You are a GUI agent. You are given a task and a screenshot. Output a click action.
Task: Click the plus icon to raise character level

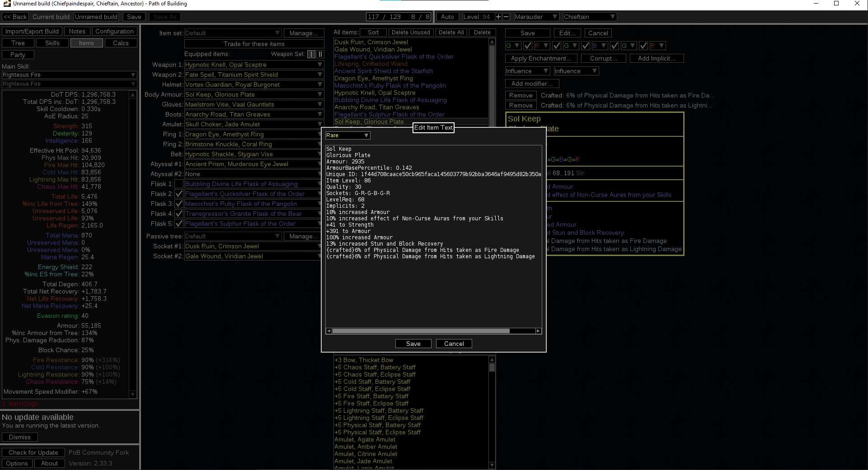[x=498, y=17]
